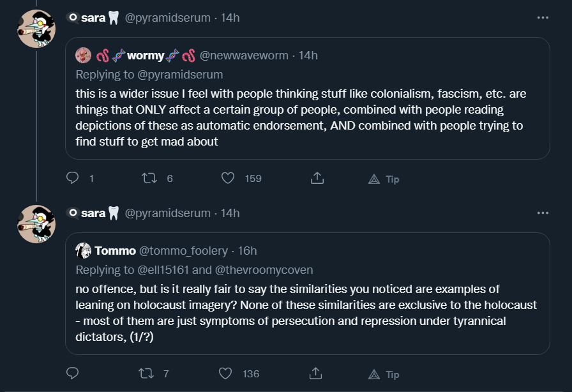Tip sara on the first tweet
The image size is (572, 392).
(384, 179)
